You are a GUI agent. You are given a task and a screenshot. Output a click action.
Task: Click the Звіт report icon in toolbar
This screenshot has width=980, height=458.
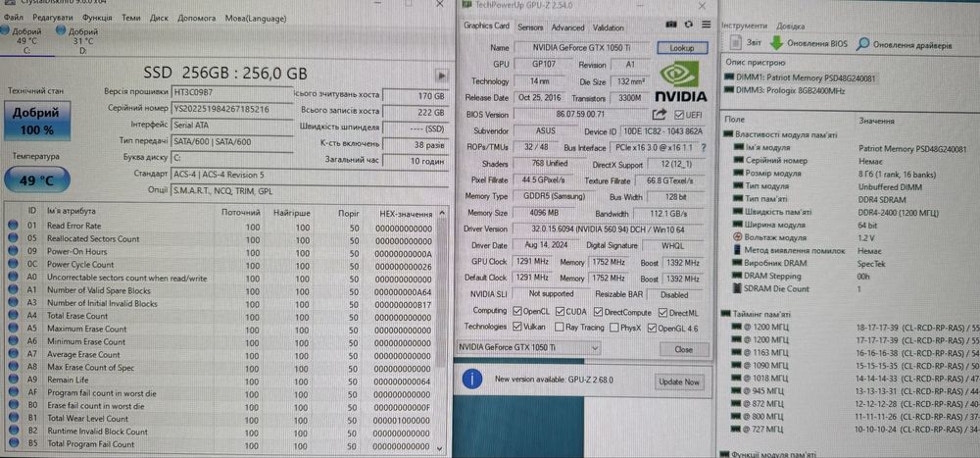pyautogui.click(x=736, y=44)
